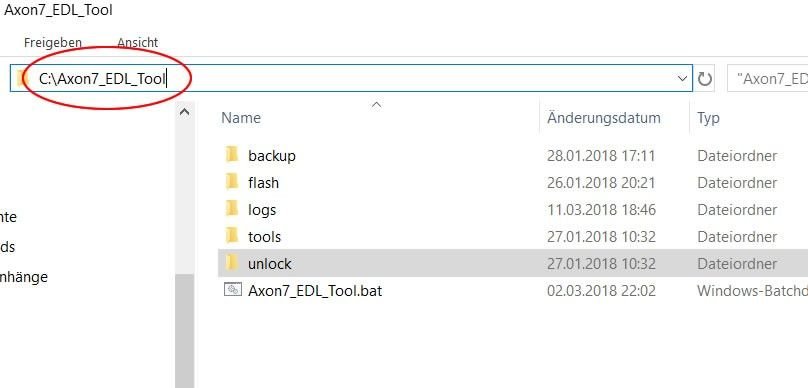Select the backup folder name
The height and width of the screenshot is (388, 808).
(x=272, y=156)
